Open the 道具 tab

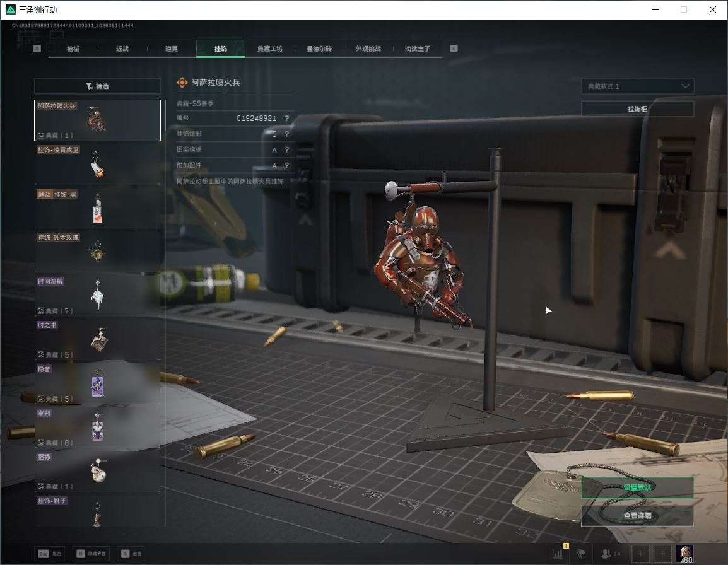click(x=172, y=49)
